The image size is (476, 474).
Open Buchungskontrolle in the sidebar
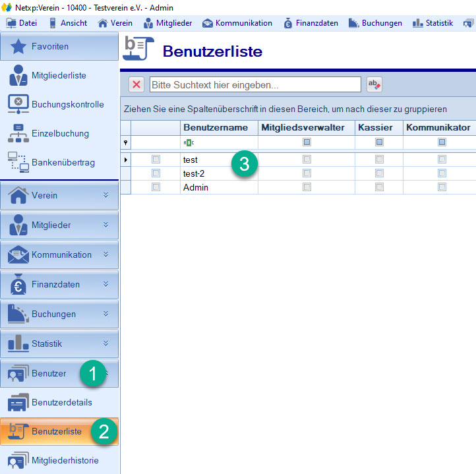[67, 104]
